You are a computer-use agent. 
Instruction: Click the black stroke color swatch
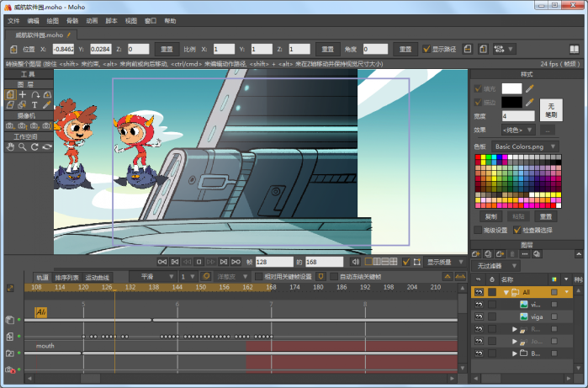(x=511, y=102)
